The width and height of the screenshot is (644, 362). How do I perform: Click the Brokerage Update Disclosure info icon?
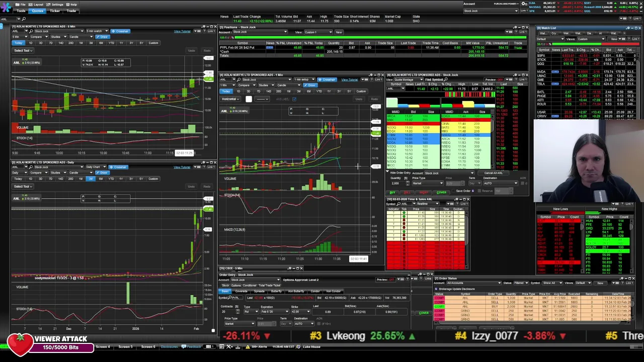(x=436, y=289)
